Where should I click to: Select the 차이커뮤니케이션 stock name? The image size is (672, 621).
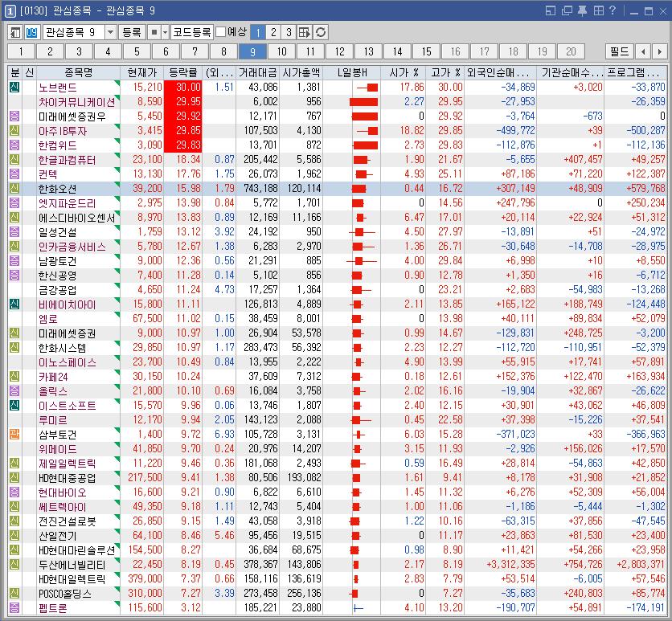point(76,102)
